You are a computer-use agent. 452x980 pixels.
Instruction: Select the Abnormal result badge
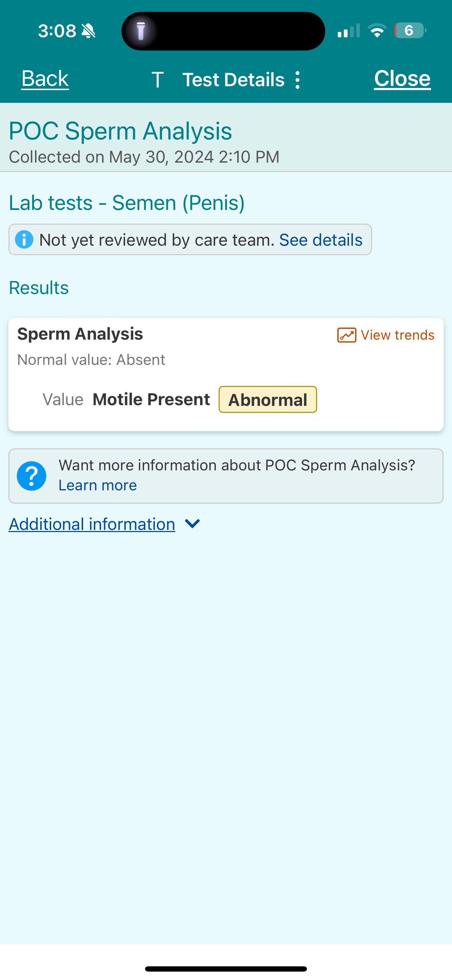[267, 399]
